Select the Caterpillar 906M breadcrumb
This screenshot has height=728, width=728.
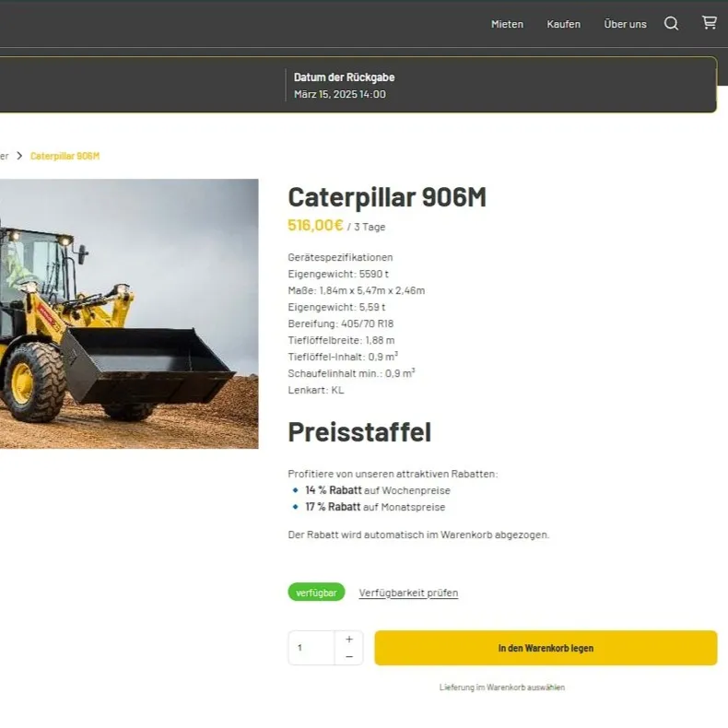[65, 156]
